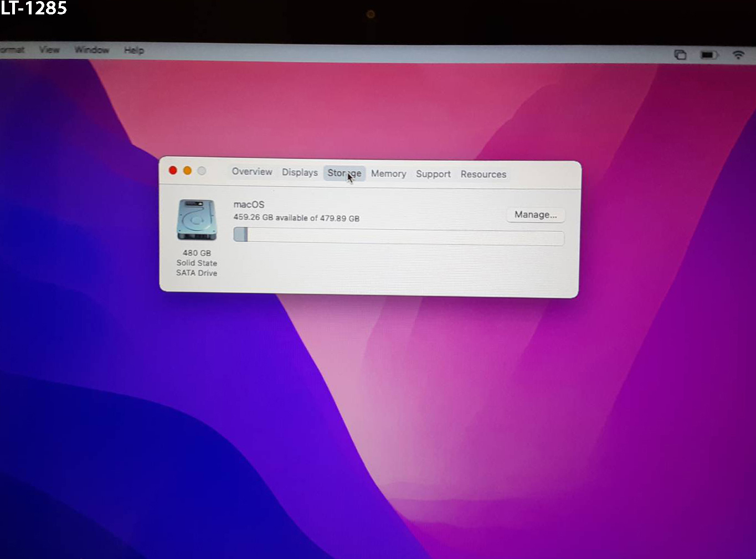Open the screen mirroring menu bar icon
Screen dimensions: 756x559
(x=680, y=54)
